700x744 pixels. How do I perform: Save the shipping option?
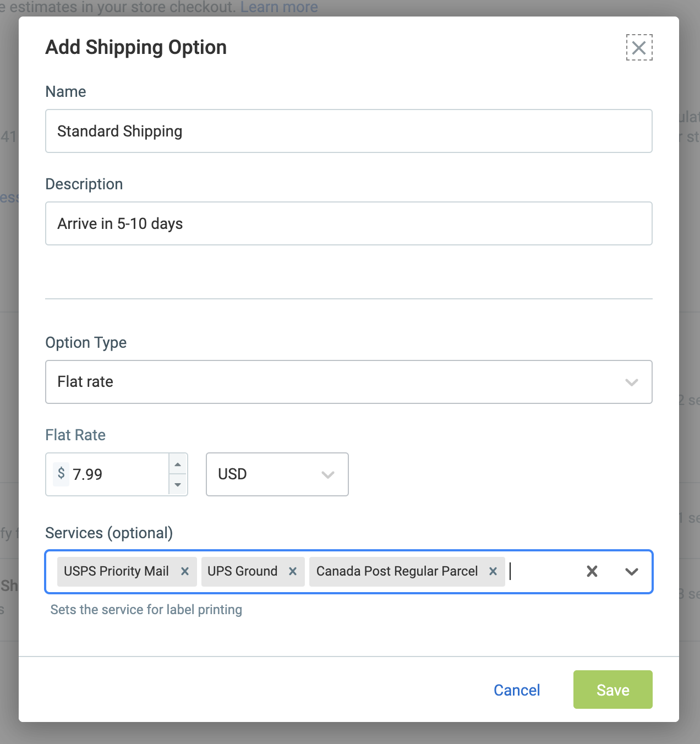(x=613, y=690)
